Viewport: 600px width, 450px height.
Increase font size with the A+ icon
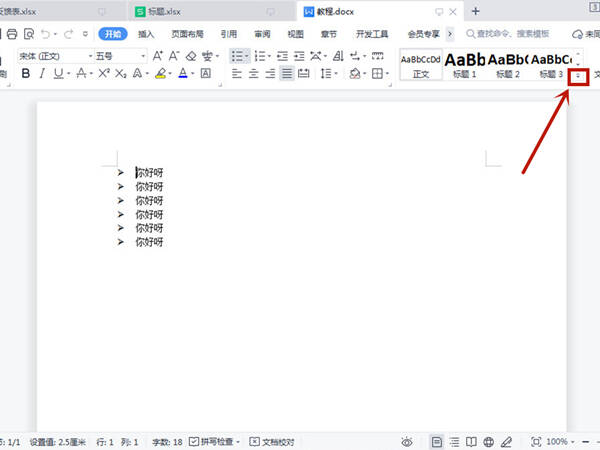point(158,56)
